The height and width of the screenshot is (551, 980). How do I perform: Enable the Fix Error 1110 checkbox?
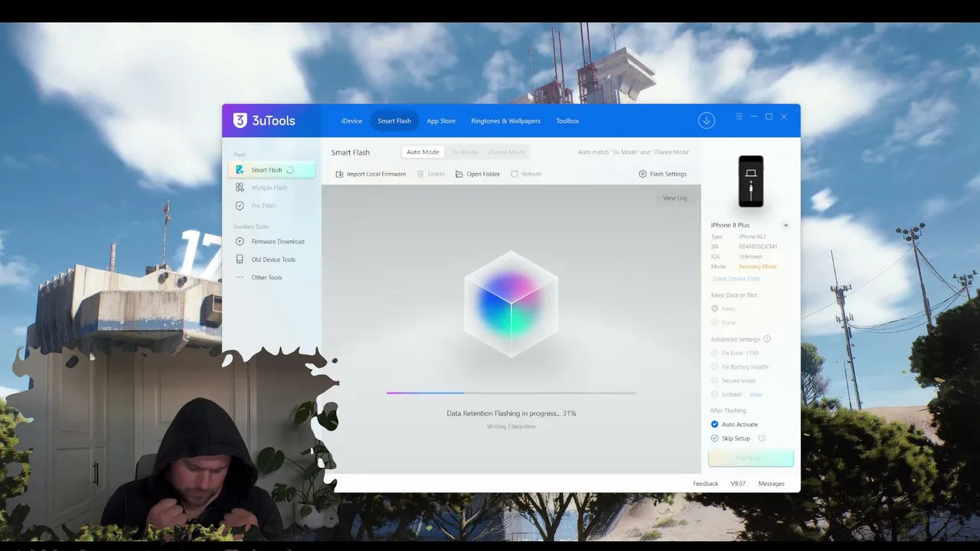pos(715,353)
